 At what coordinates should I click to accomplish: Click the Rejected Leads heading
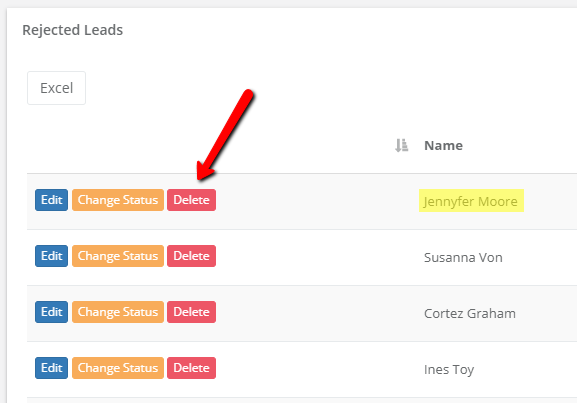coord(72,30)
